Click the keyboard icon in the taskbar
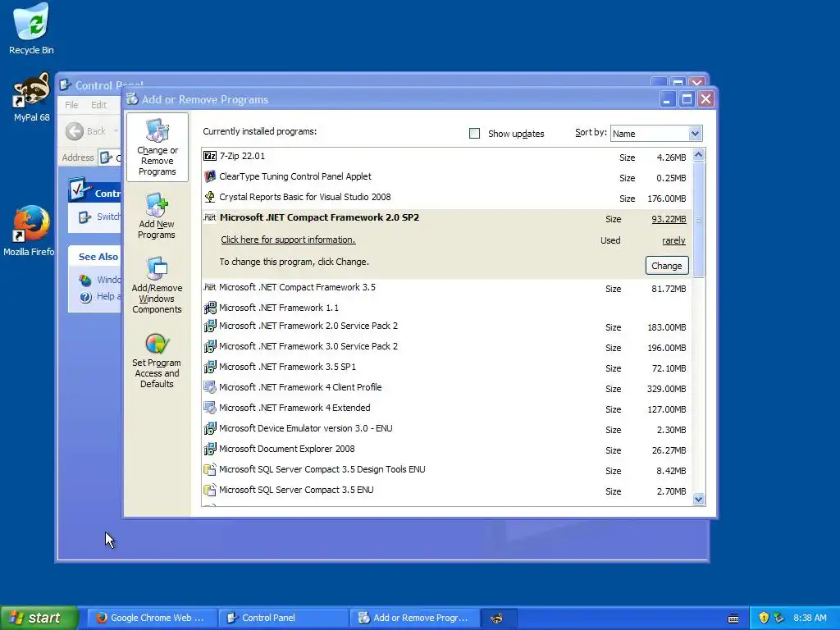 pyautogui.click(x=733, y=619)
